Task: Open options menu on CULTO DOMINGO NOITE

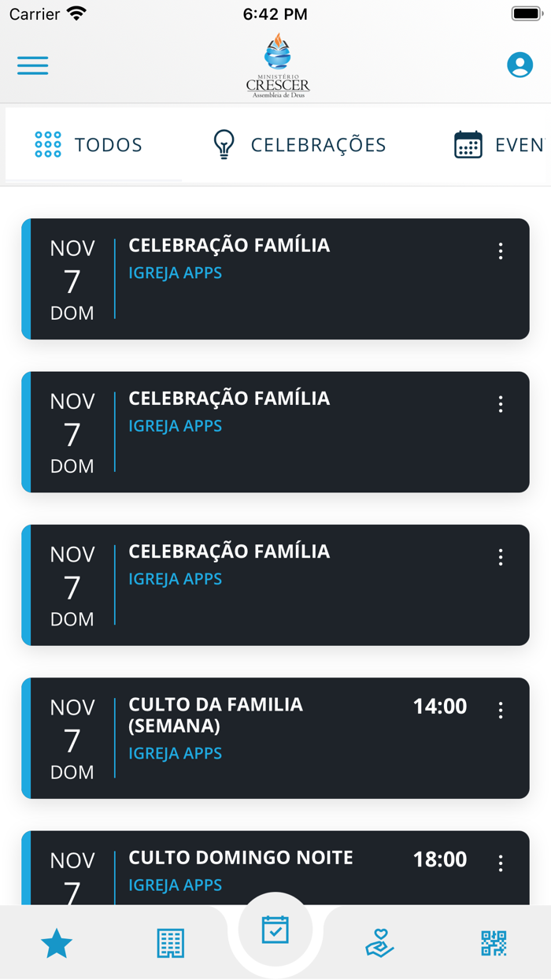Action: (x=500, y=863)
